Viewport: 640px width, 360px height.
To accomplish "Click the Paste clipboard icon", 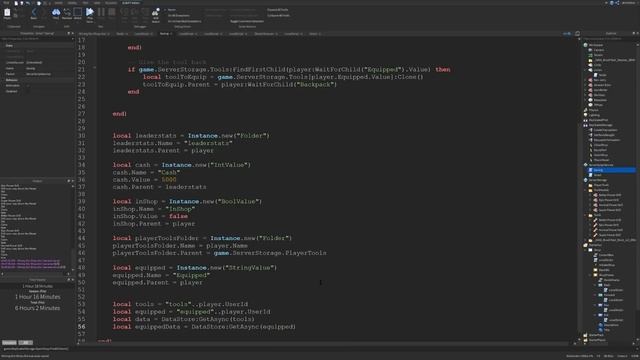I will click(7, 13).
